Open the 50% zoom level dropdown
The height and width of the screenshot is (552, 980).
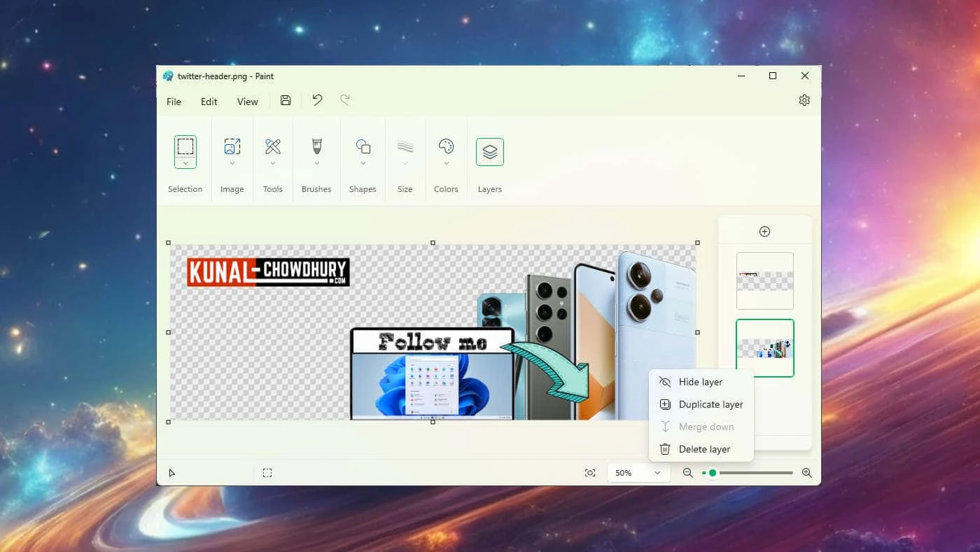point(638,473)
